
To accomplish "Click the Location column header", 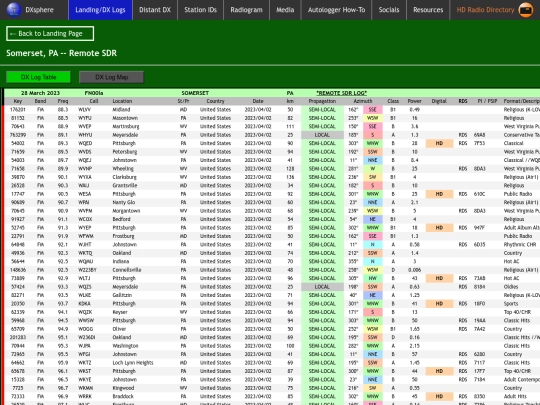I will point(122,101).
